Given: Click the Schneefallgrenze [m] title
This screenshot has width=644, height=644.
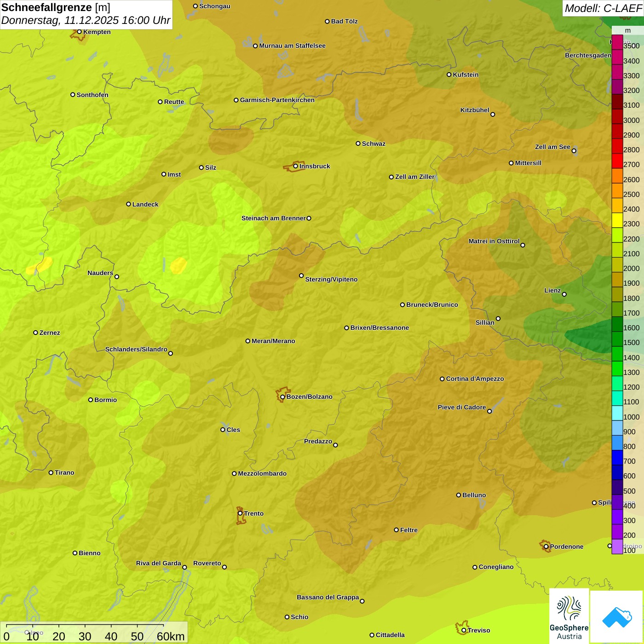Looking at the screenshot, I should pos(56,7).
